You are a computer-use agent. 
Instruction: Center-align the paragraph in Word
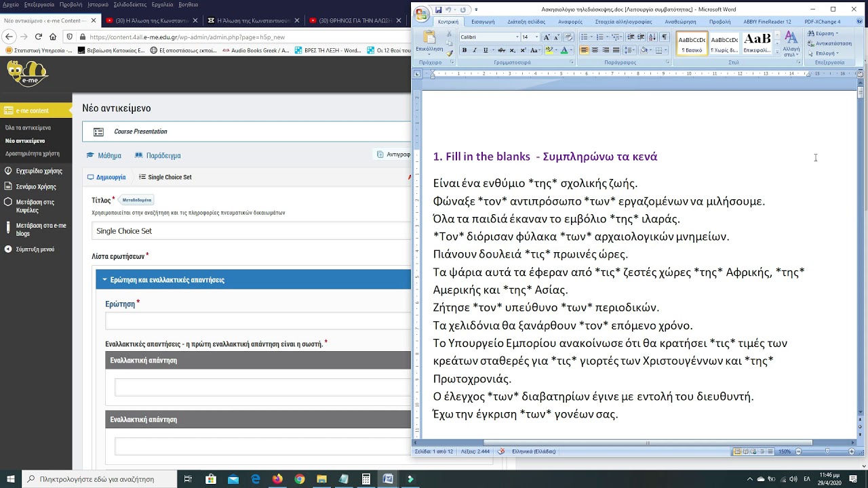[595, 50]
